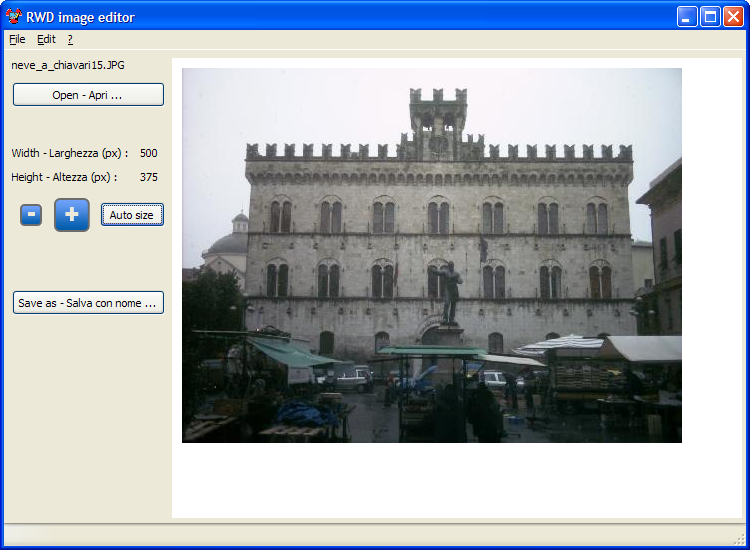750x550 pixels.
Task: Click the Open - Apri button
Action: click(88, 95)
